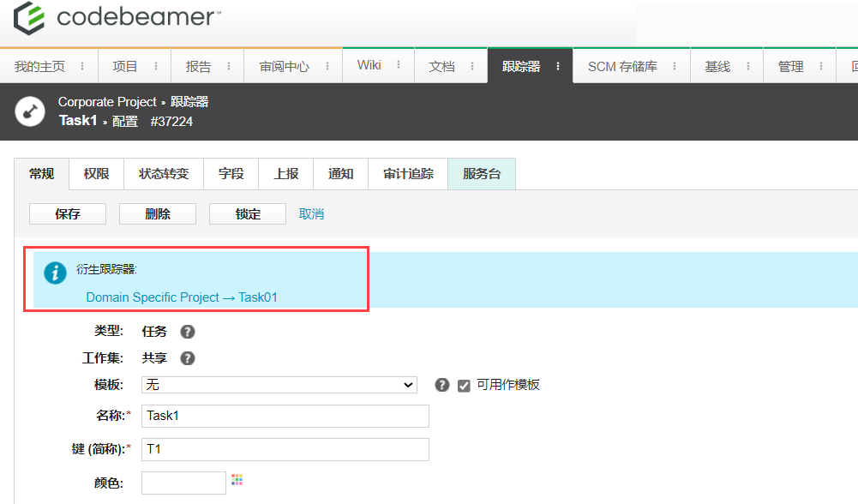The width and height of the screenshot is (858, 504).
Task: Click into 颜色 input field
Action: click(183, 483)
